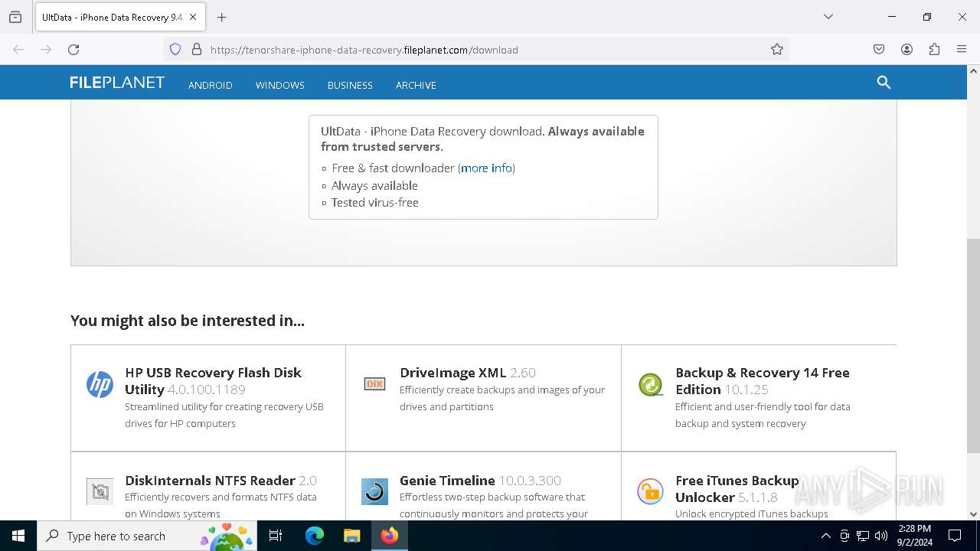Open DriveImage XML link

click(452, 373)
